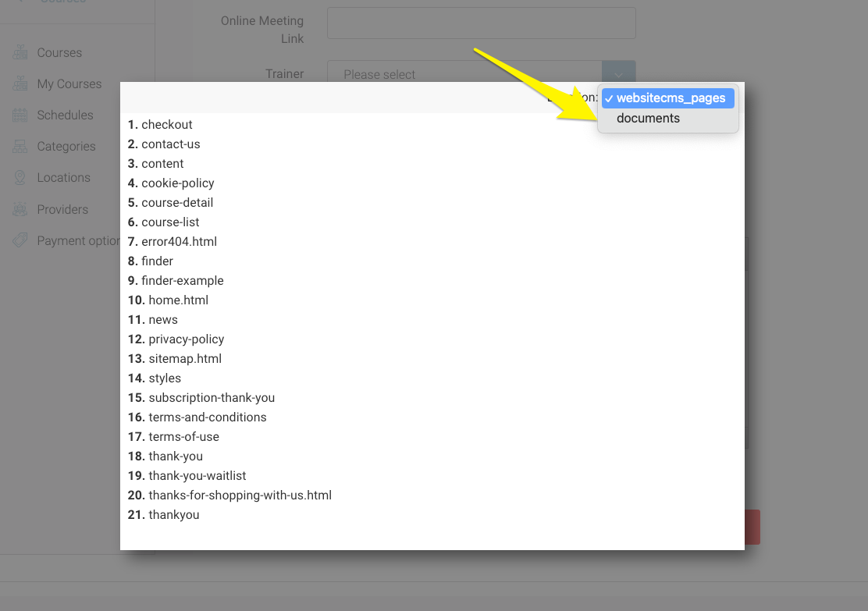
Task: Click the Courses sidebar icon
Action: tap(20, 53)
